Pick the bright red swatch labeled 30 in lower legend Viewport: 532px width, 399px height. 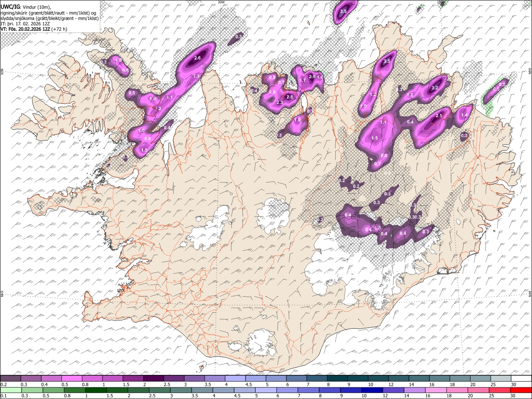pos(520,390)
